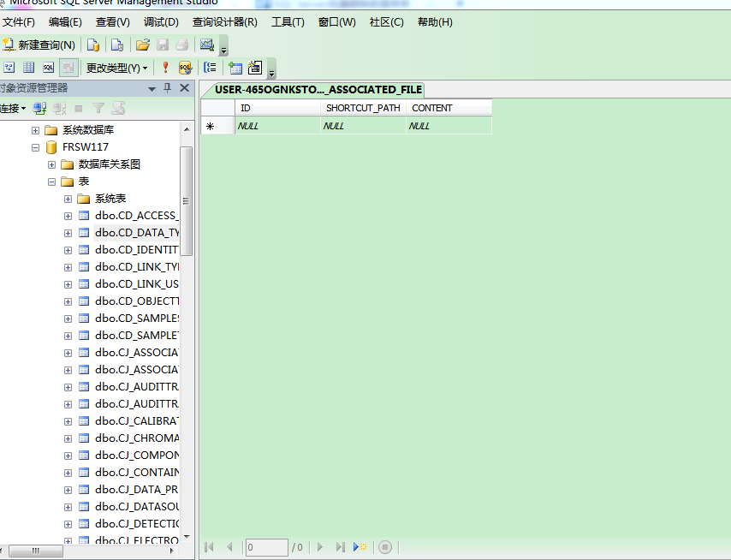Expand the dbo.CD_ACCESS_ table node
The image size is (731, 560).
pos(68,217)
